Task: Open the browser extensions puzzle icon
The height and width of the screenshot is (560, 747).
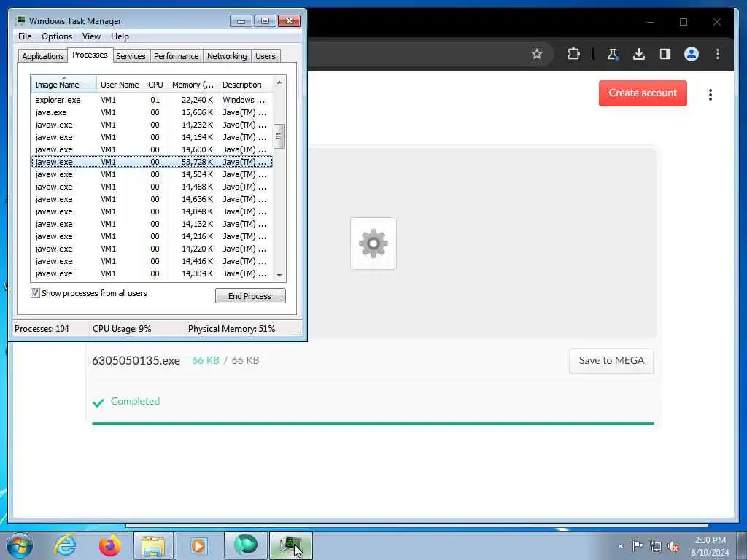Action: [x=573, y=54]
